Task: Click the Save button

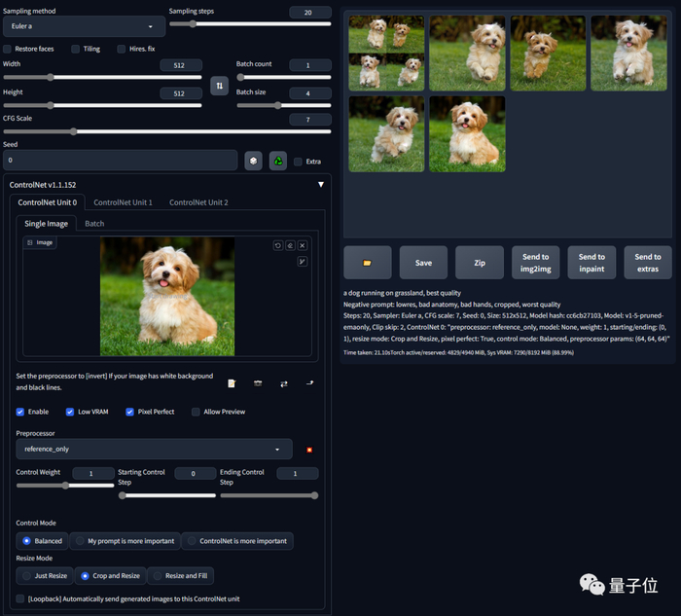Action: click(x=423, y=263)
